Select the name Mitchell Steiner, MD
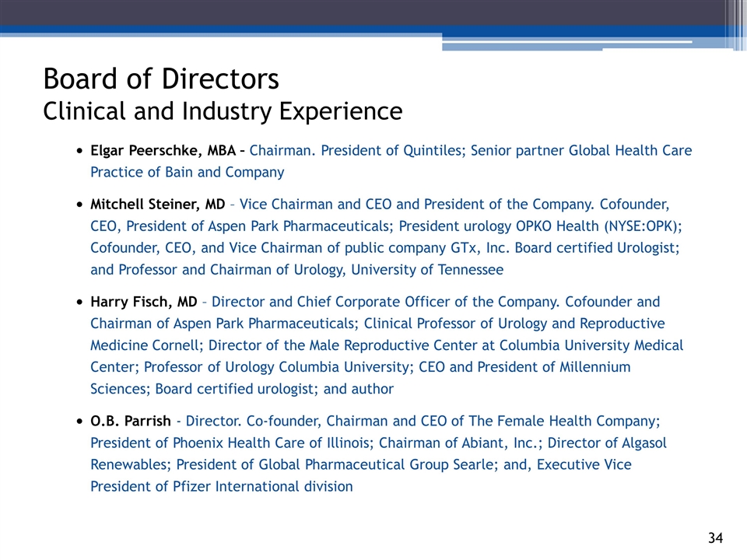The height and width of the screenshot is (560, 747). (157, 205)
